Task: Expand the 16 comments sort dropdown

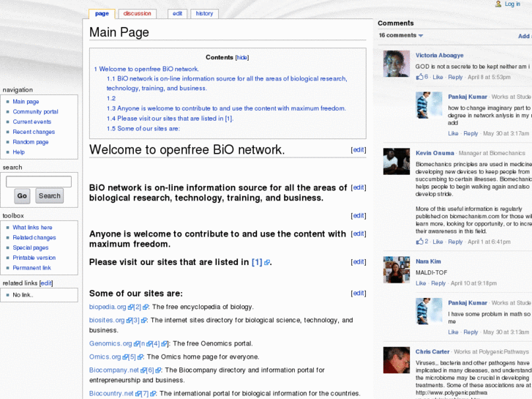Action: coord(401,35)
